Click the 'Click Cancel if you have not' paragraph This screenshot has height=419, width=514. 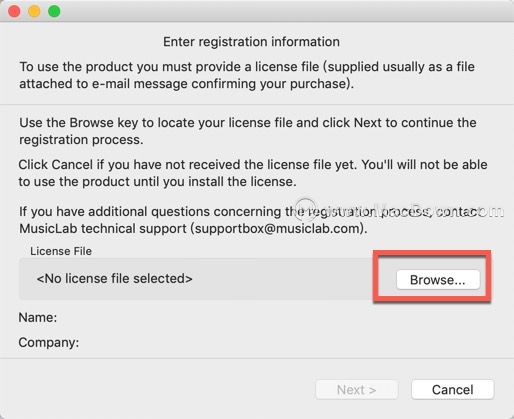click(x=253, y=173)
